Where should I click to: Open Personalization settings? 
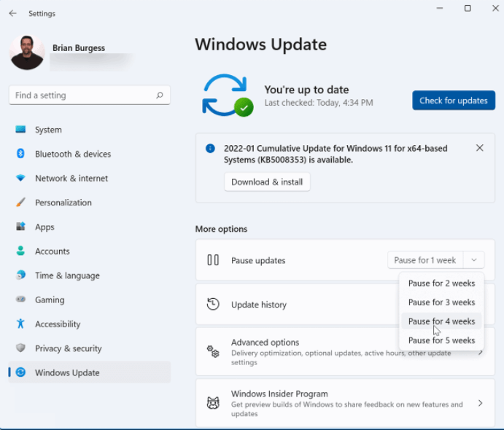(x=63, y=203)
